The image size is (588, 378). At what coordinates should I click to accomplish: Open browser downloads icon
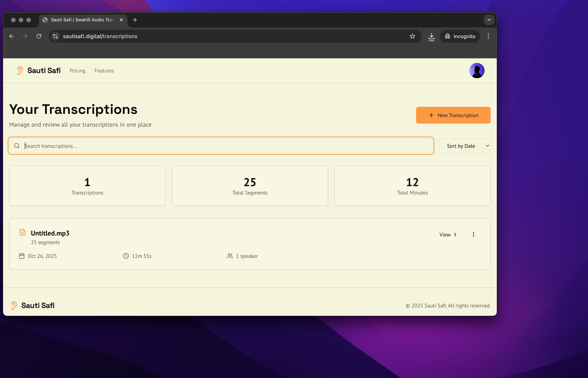(x=431, y=37)
